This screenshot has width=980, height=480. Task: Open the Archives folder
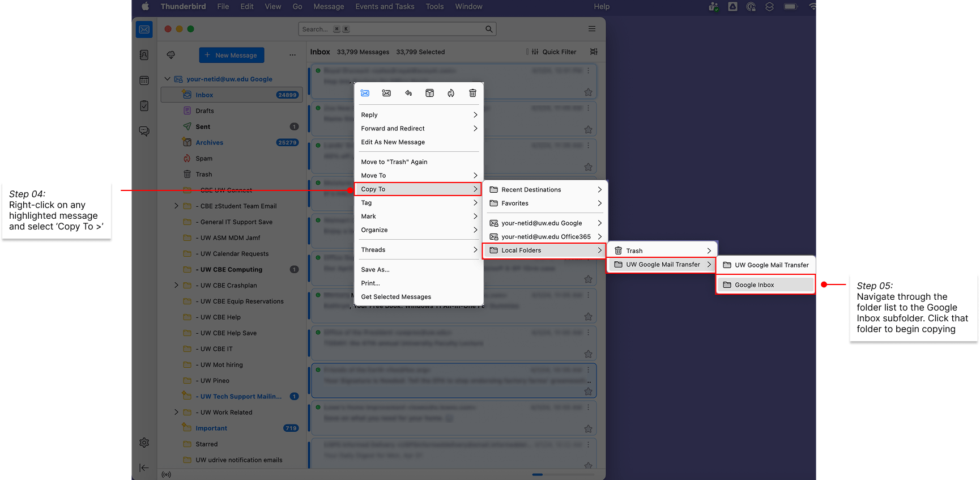[209, 143]
